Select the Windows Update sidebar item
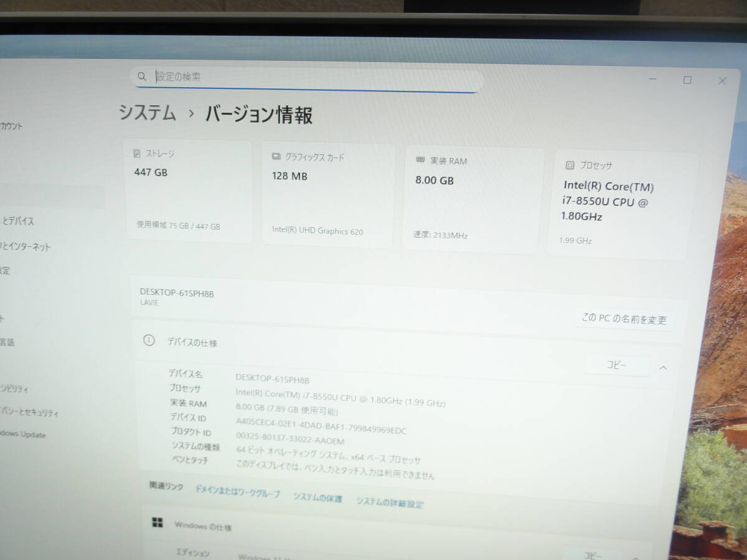Screen dimensions: 747x560 tap(23, 434)
